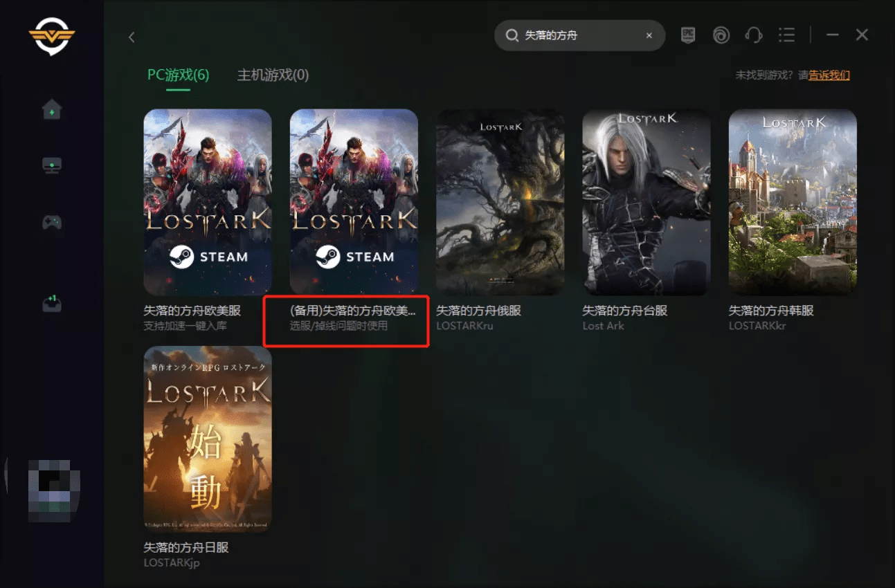The image size is (895, 588).
Task: Open customer support headset icon
Action: [754, 35]
